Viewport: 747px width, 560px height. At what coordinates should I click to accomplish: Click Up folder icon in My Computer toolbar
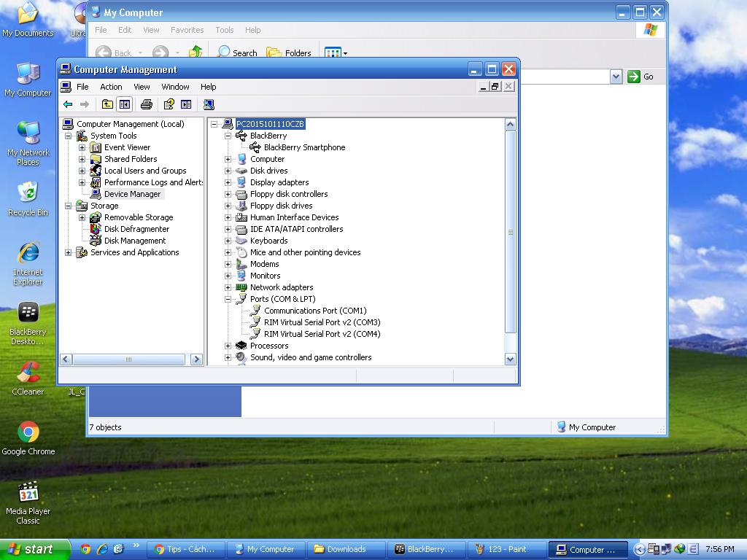tap(196, 52)
